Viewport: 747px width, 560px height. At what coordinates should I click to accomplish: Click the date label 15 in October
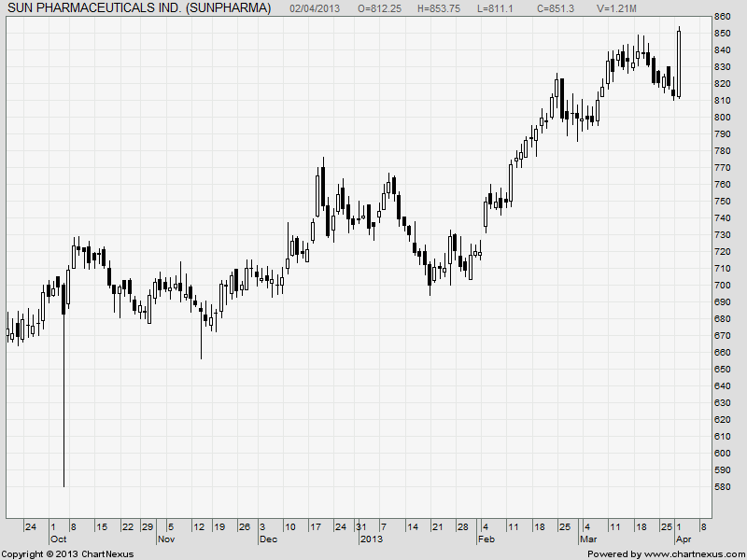tap(102, 527)
